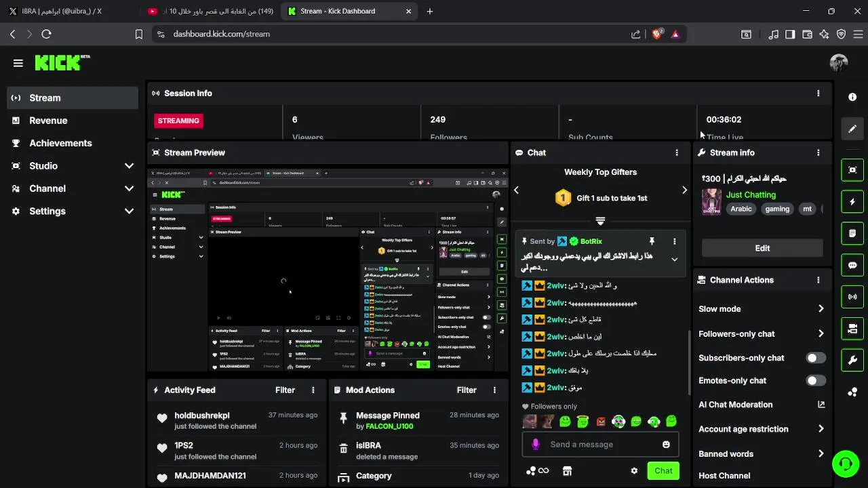Show previous Weekly Top Gifters slide

click(x=517, y=190)
